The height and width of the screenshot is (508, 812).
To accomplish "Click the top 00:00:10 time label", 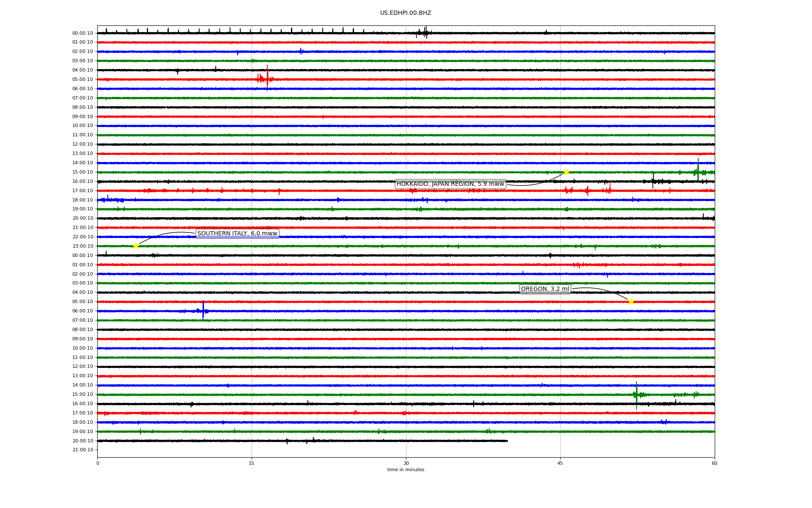I will coord(82,33).
